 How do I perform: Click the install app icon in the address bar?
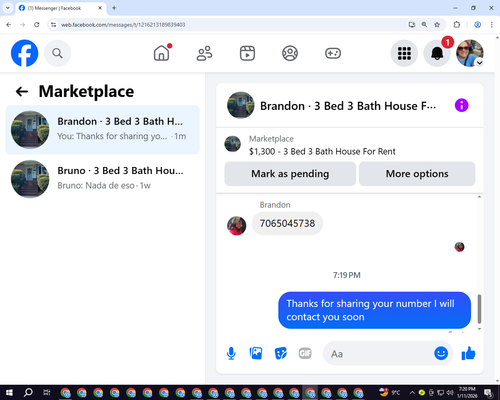(412, 25)
